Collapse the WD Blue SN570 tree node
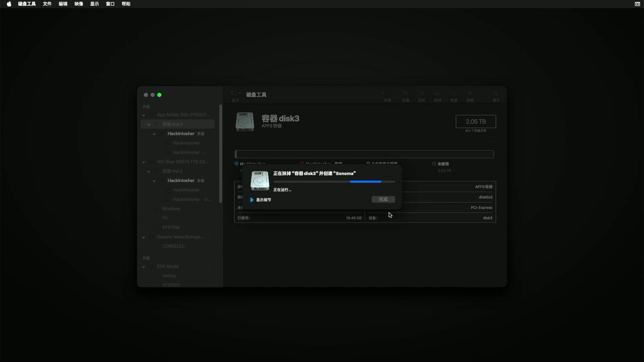Image resolution: width=644 pixels, height=362 pixels. click(144, 162)
